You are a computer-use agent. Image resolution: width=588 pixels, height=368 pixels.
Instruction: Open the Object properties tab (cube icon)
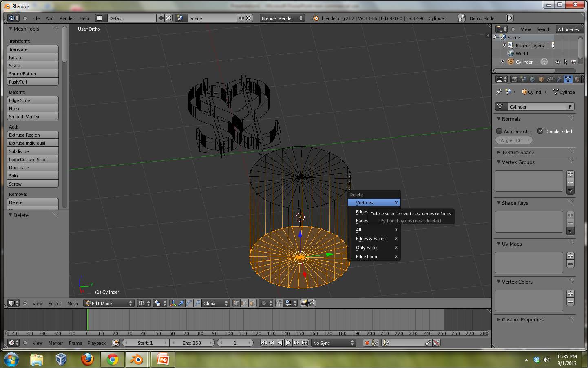[x=541, y=80]
